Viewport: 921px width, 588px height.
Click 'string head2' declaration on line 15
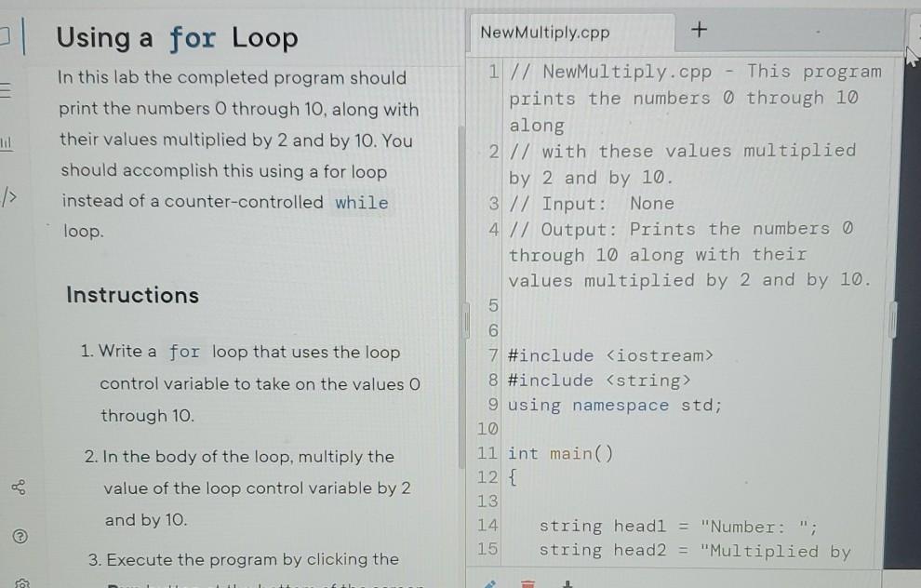point(695,551)
